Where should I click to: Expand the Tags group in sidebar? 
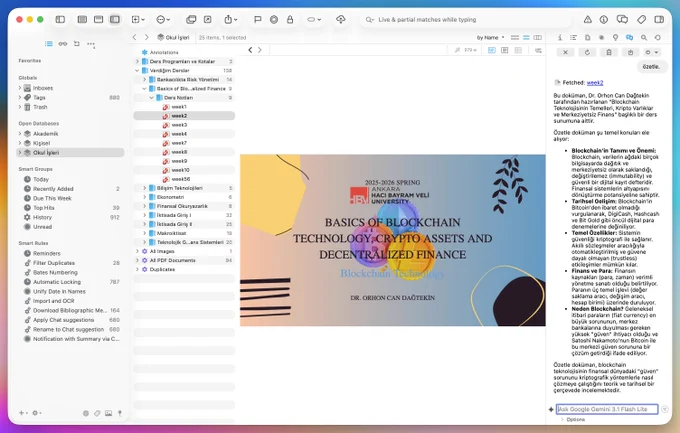tap(20, 98)
